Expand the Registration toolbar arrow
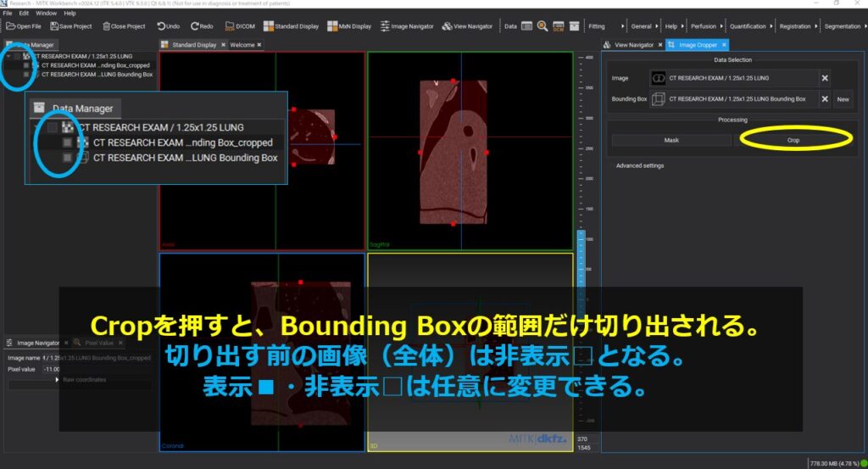This screenshot has height=469, width=868. point(816,26)
